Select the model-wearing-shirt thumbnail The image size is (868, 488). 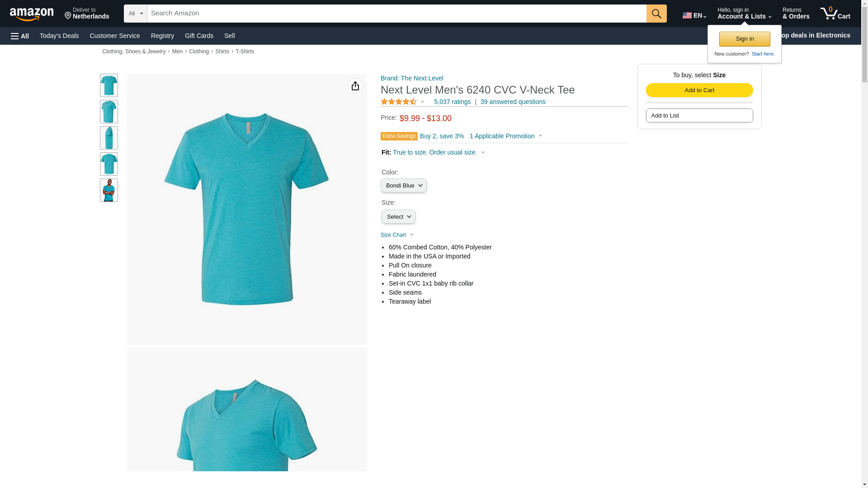coord(109,190)
